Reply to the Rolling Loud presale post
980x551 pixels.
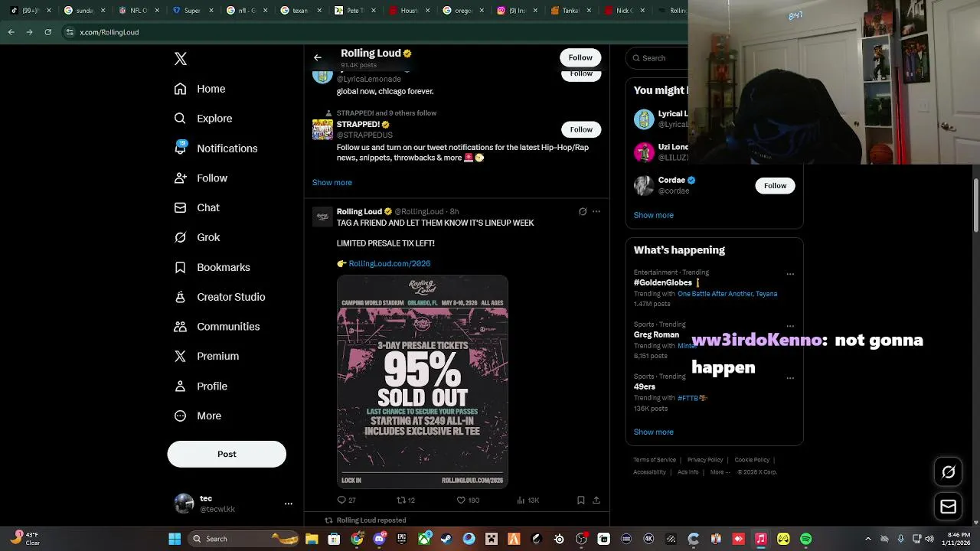click(346, 500)
